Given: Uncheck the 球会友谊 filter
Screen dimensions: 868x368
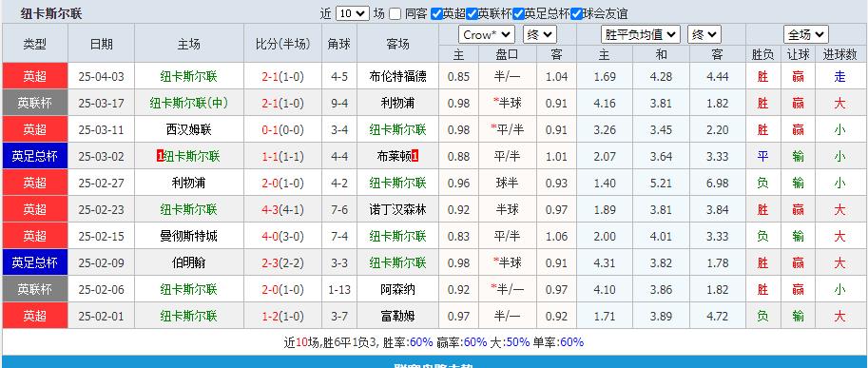Looking at the screenshot, I should (576, 14).
